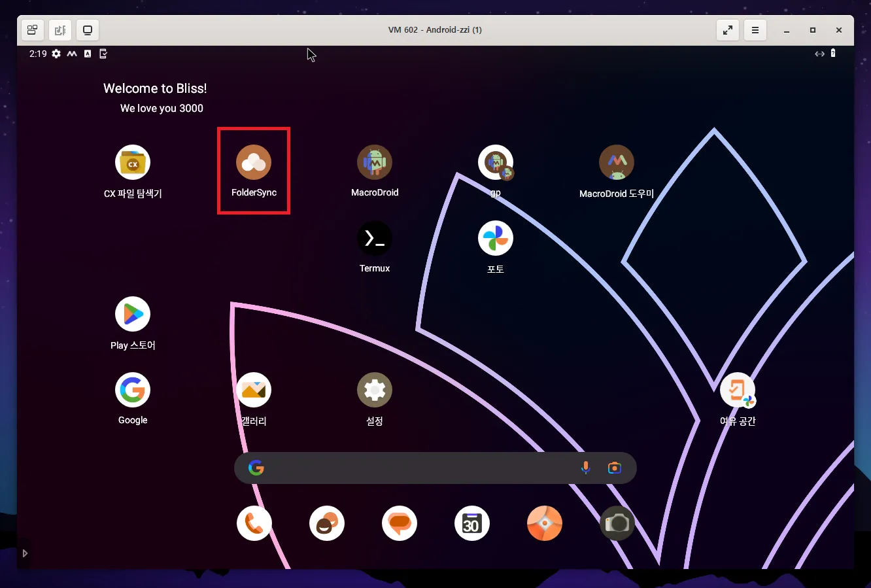
Task: Open the MacroDroid 도우미 helper app
Action: (x=616, y=162)
